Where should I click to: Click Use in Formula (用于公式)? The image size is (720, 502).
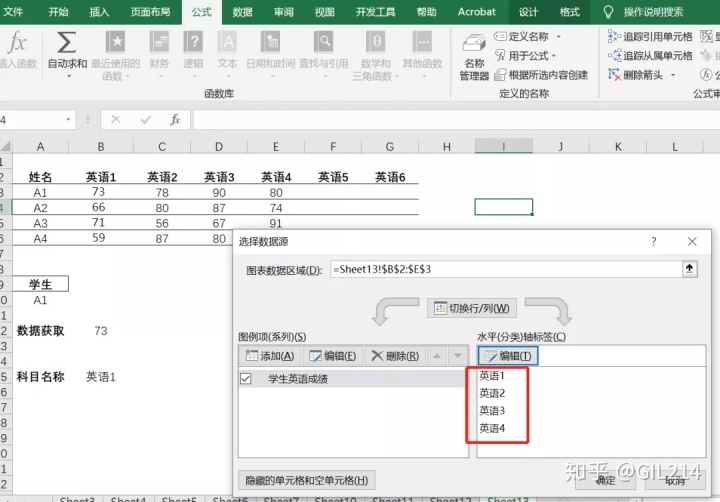pyautogui.click(x=526, y=56)
